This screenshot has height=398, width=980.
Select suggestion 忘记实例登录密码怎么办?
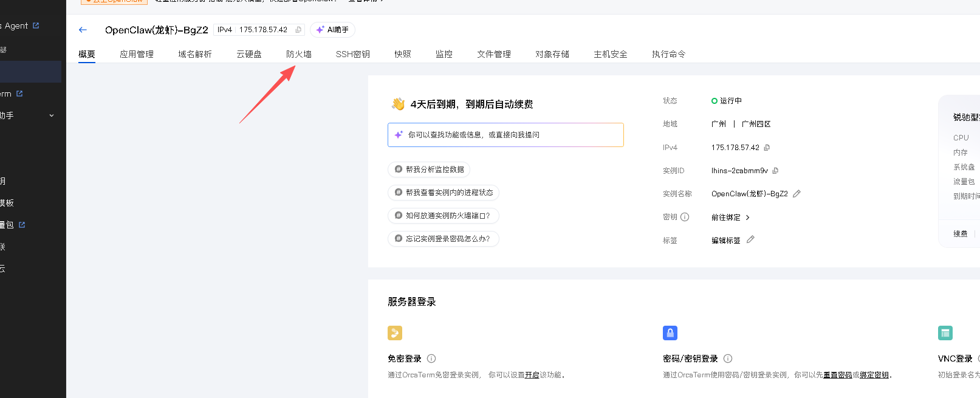click(x=444, y=239)
